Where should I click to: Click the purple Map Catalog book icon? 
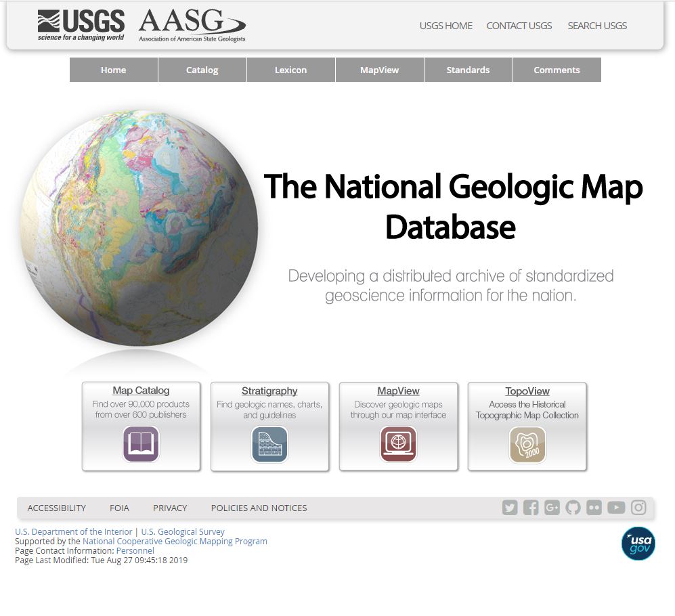[x=141, y=444]
